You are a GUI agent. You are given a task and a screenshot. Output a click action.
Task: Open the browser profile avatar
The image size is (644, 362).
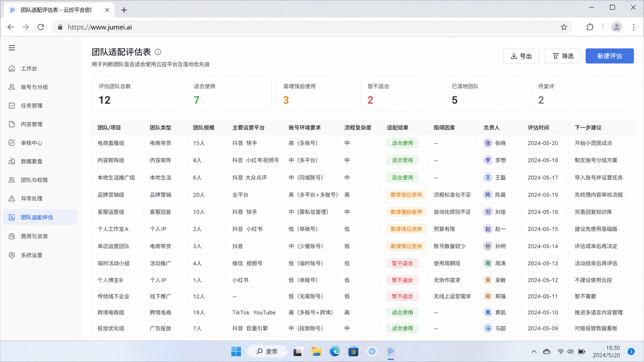[x=617, y=27]
